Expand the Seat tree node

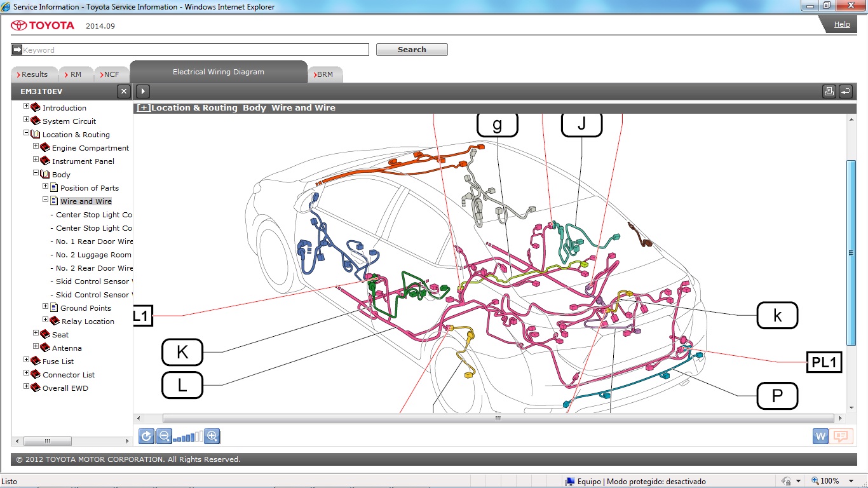coord(36,334)
